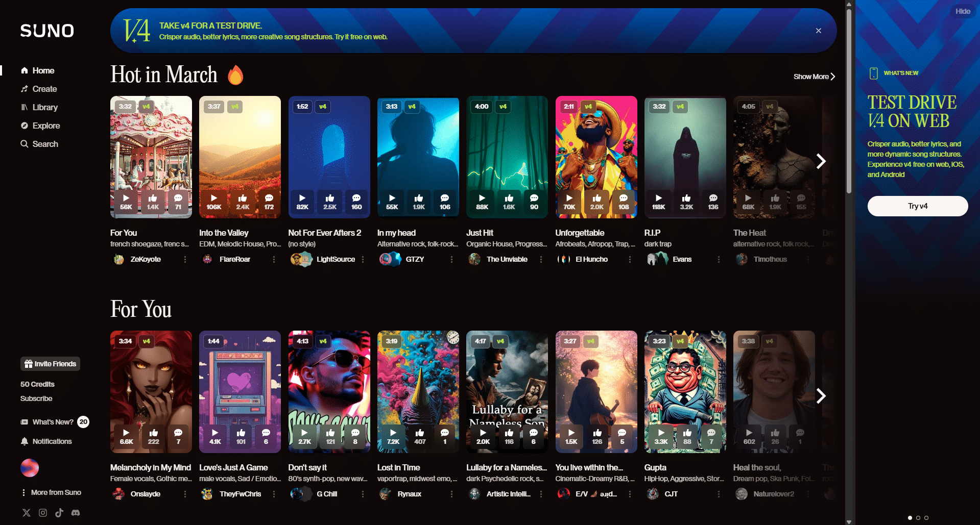Play the Gupta song
This screenshot has width=980, height=525.
pyautogui.click(x=661, y=437)
